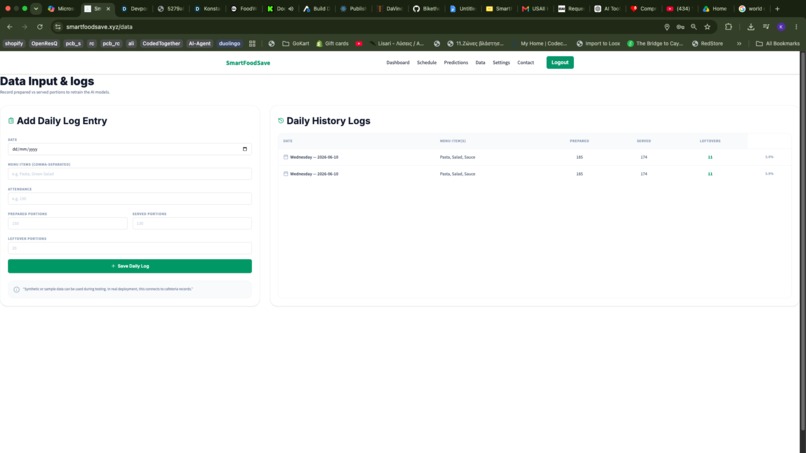Switch to the Google Drive Home tab

coord(715,9)
